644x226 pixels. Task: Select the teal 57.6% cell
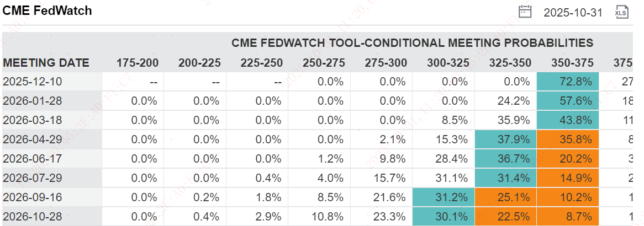coord(567,101)
